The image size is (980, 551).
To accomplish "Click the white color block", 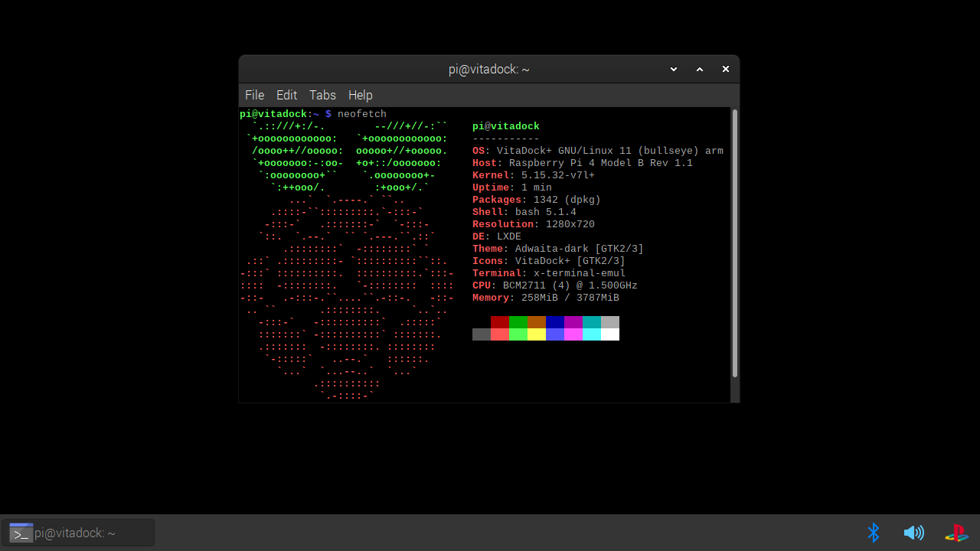I will [610, 334].
